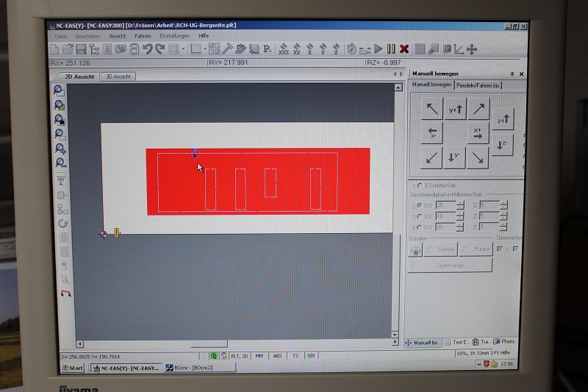Image resolution: width=588 pixels, height=392 pixels.
Task: Jog the Z axis up with z+
Action: pyautogui.click(x=503, y=119)
